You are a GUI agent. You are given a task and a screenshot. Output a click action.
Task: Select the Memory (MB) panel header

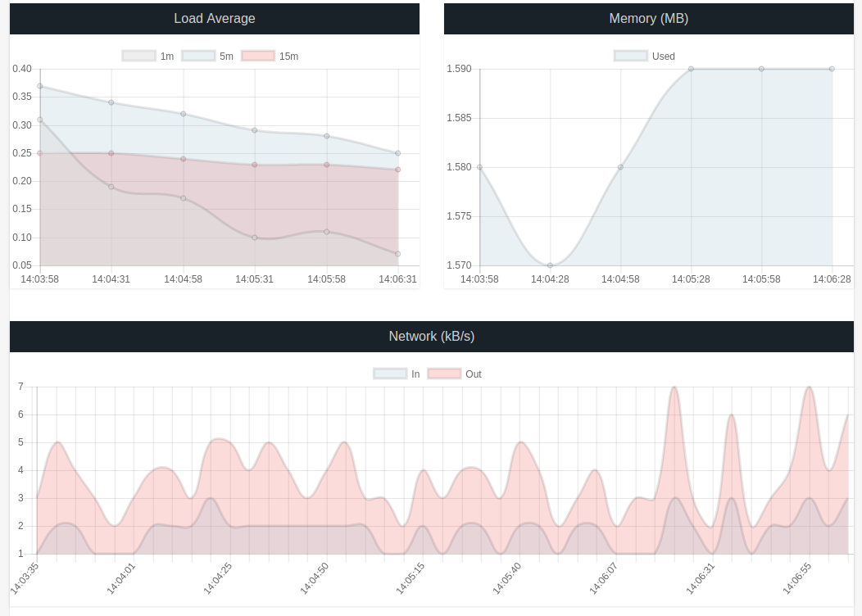[648, 19]
